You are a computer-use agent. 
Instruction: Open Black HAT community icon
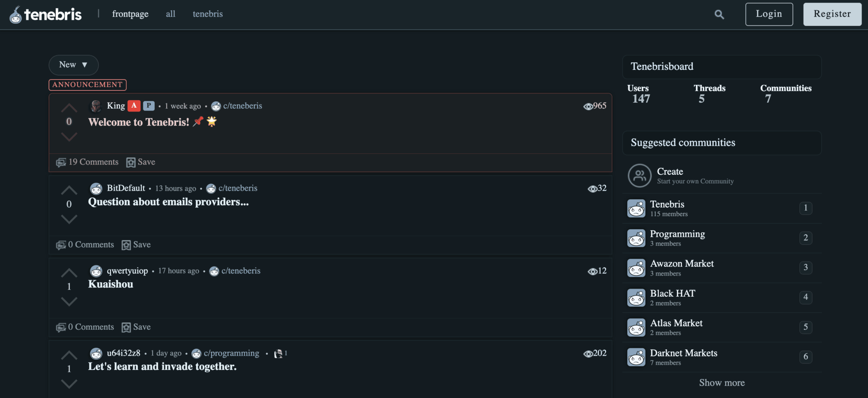coord(636,298)
